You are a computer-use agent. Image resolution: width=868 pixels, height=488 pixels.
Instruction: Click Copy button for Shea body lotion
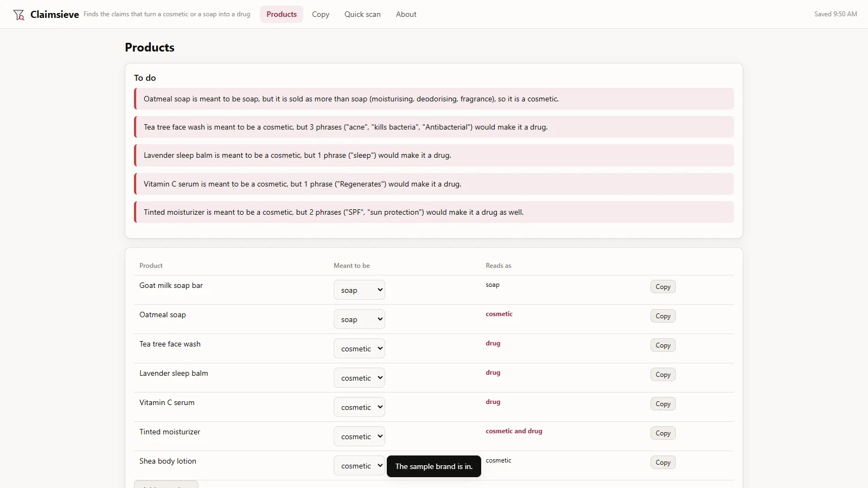coord(663,463)
